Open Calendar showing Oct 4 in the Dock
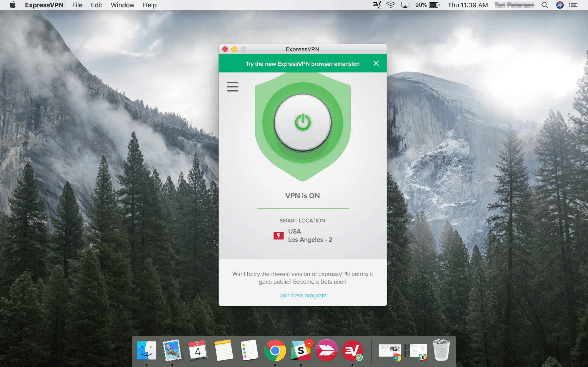Viewport: 588px width, 367px height. pyautogui.click(x=198, y=350)
